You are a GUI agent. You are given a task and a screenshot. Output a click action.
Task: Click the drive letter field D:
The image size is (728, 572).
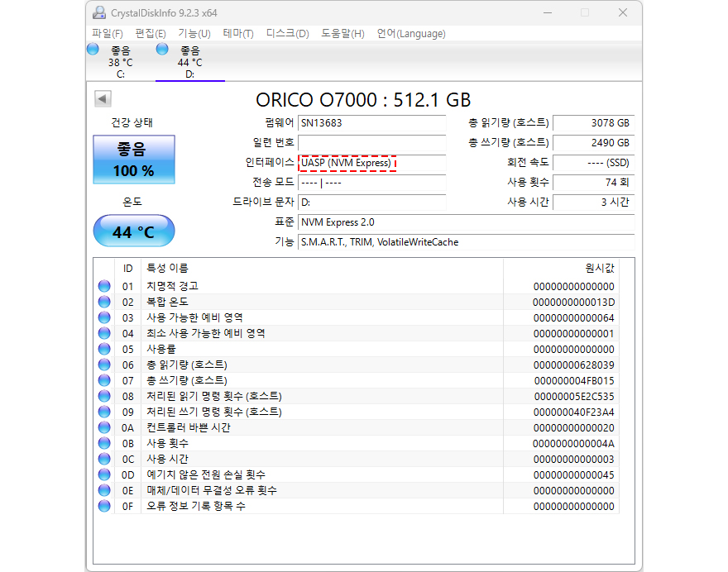click(x=372, y=203)
